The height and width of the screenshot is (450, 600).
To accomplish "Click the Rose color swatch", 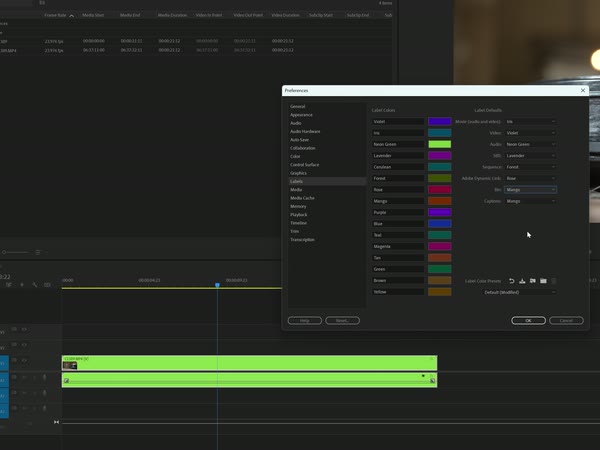I will click(440, 190).
